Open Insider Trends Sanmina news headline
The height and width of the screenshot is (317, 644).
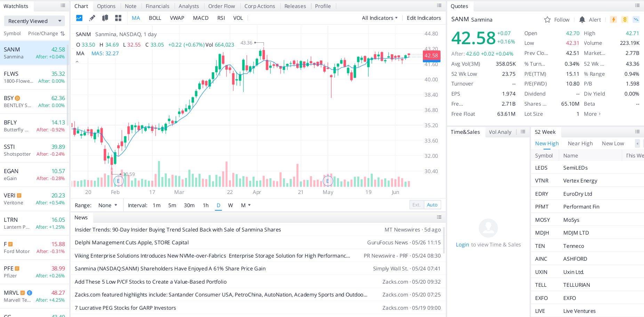point(178,230)
